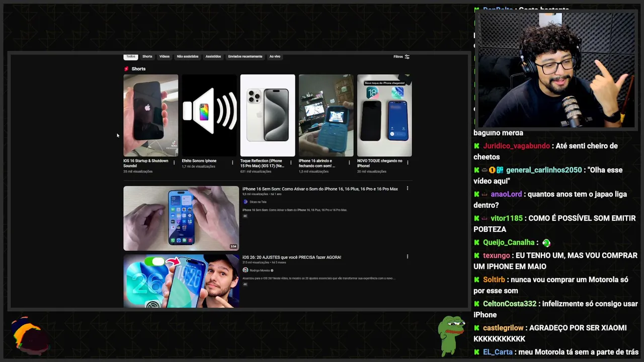
Task: Select the Vídeos filter chip
Action: point(165,56)
